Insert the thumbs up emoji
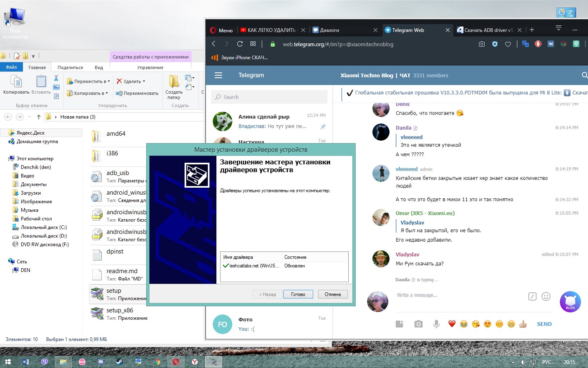 coord(523,324)
